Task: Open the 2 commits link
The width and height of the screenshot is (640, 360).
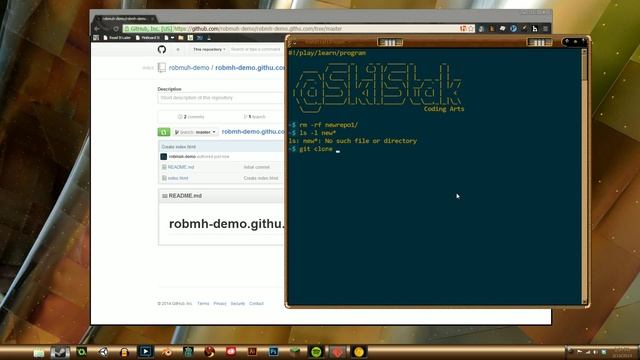Action: click(191, 117)
